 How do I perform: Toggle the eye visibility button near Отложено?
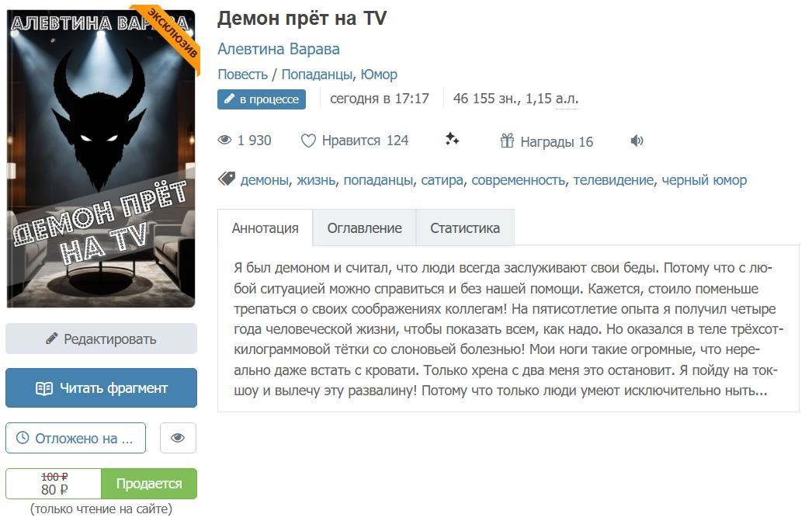(178, 438)
